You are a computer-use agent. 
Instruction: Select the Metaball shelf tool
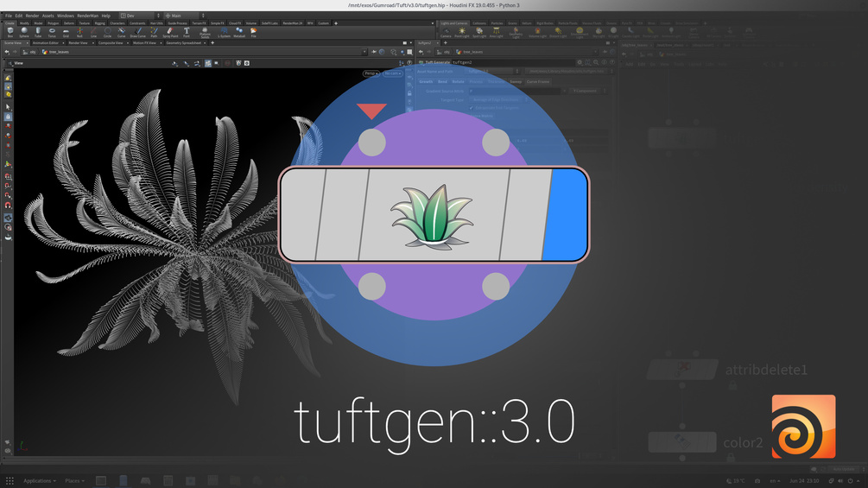coord(239,33)
